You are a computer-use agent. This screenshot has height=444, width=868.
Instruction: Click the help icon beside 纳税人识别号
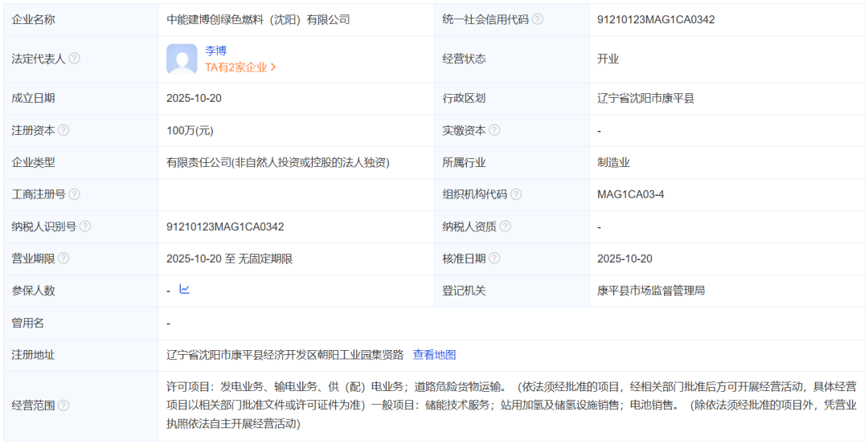(x=85, y=226)
